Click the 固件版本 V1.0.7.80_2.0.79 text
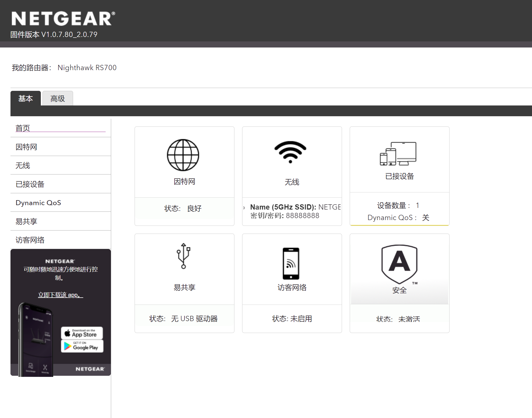Viewport: 532px width, 418px height. coord(54,35)
